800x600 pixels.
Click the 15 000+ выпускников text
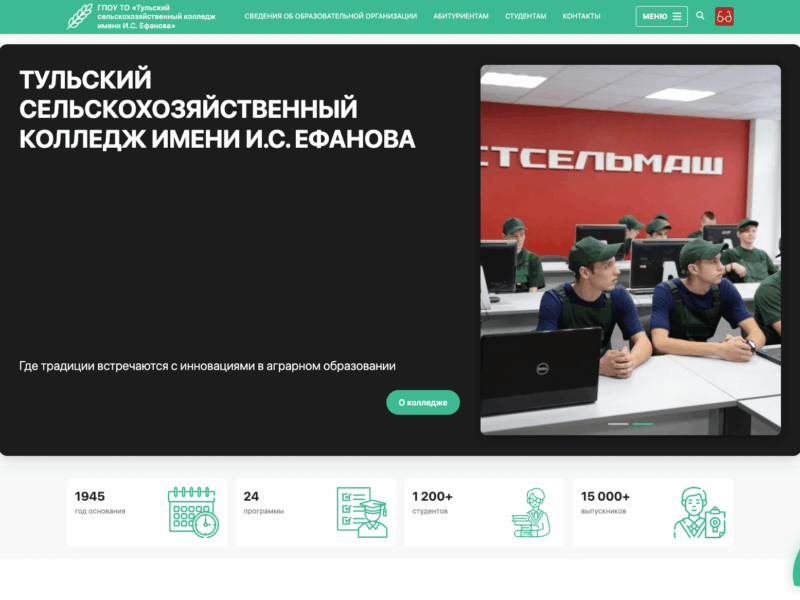605,503
